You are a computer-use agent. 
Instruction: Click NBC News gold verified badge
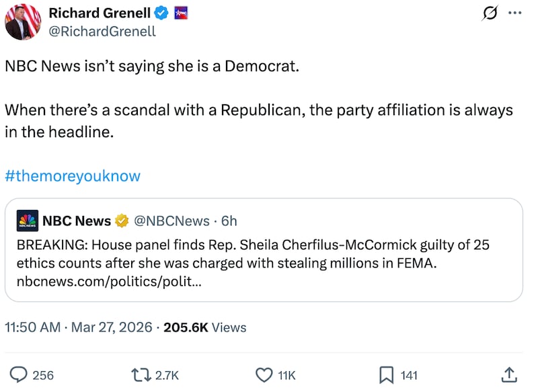click(122, 221)
